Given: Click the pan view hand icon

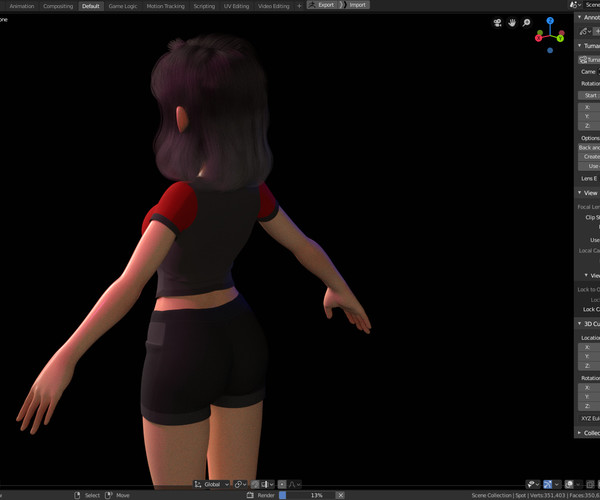Looking at the screenshot, I should point(512,23).
